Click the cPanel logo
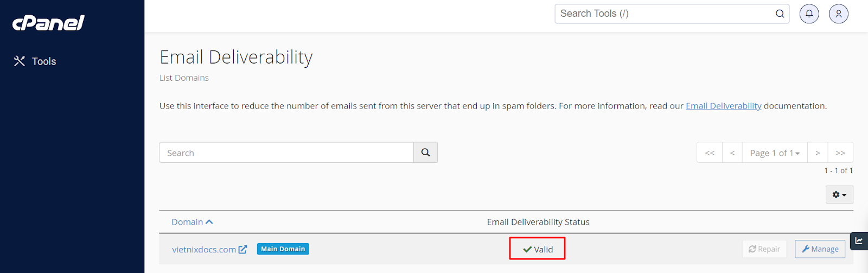This screenshot has width=868, height=273. (x=48, y=22)
